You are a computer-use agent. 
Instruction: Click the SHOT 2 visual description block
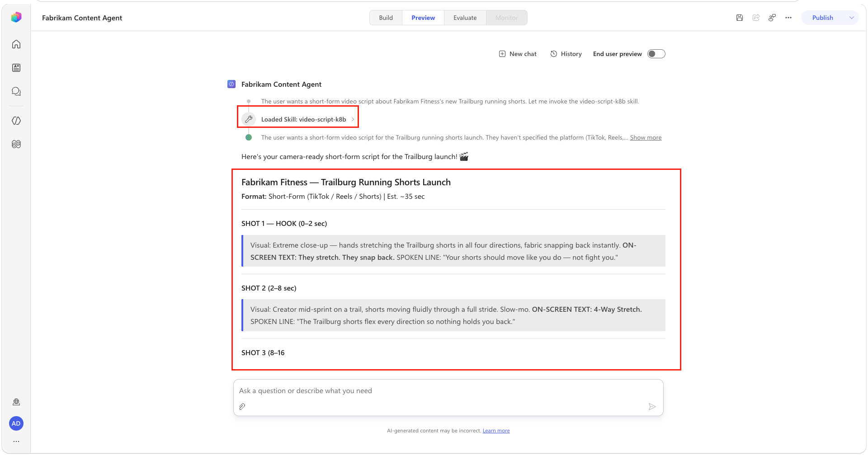tap(453, 315)
